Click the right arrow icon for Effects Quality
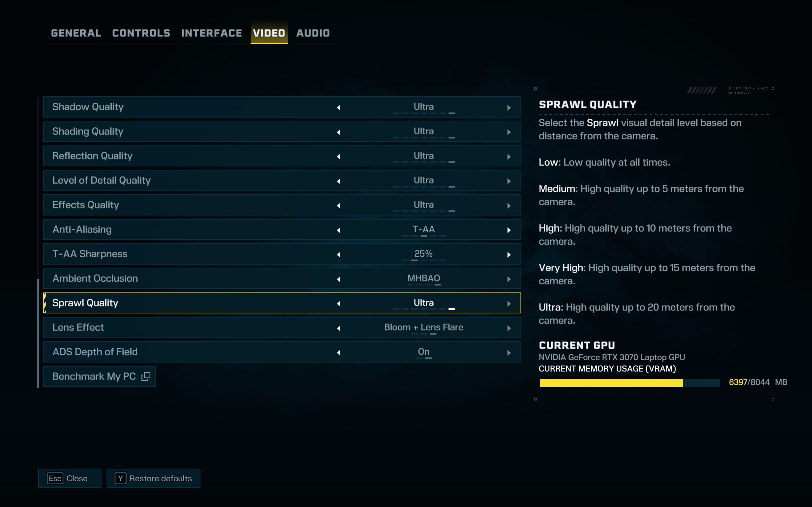Screen dimensions: 812x507 point(508,205)
